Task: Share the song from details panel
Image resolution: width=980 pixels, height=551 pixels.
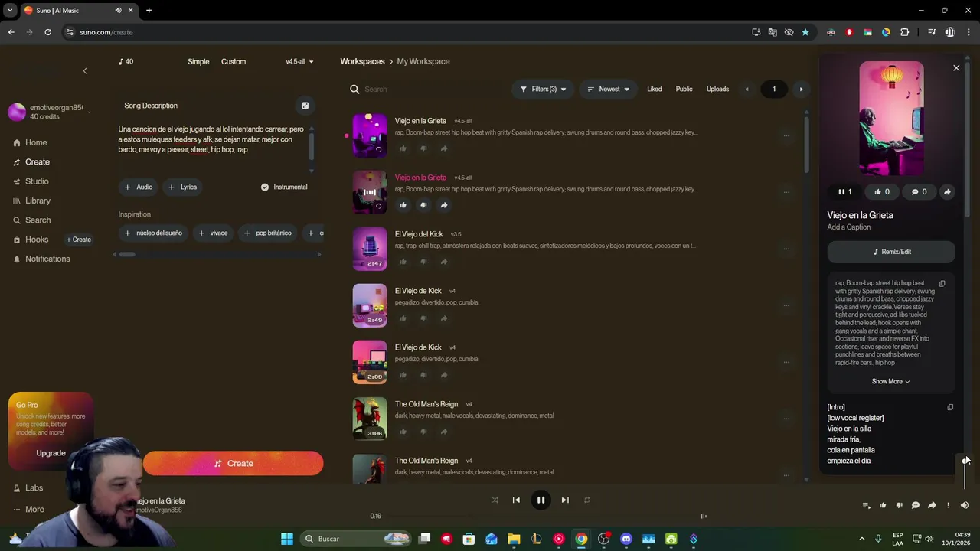Action: tap(947, 192)
